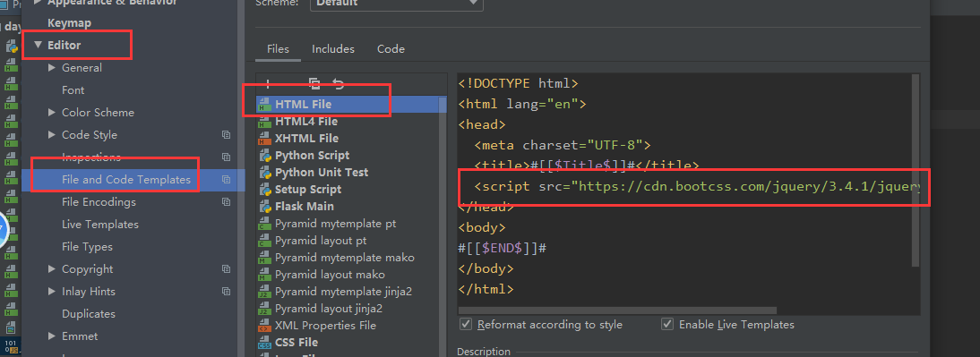The height and width of the screenshot is (357, 980).
Task: Click the Python Unit Test file icon
Action: (x=264, y=173)
